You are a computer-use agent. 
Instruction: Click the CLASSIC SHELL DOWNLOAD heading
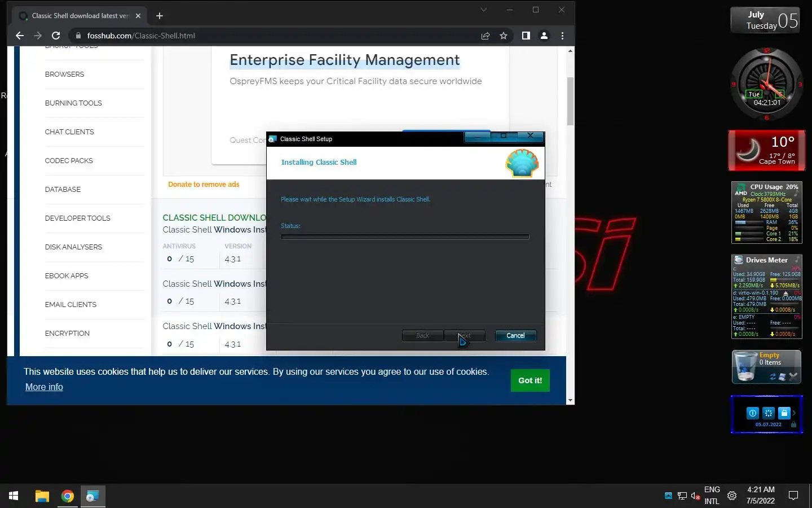tap(214, 218)
